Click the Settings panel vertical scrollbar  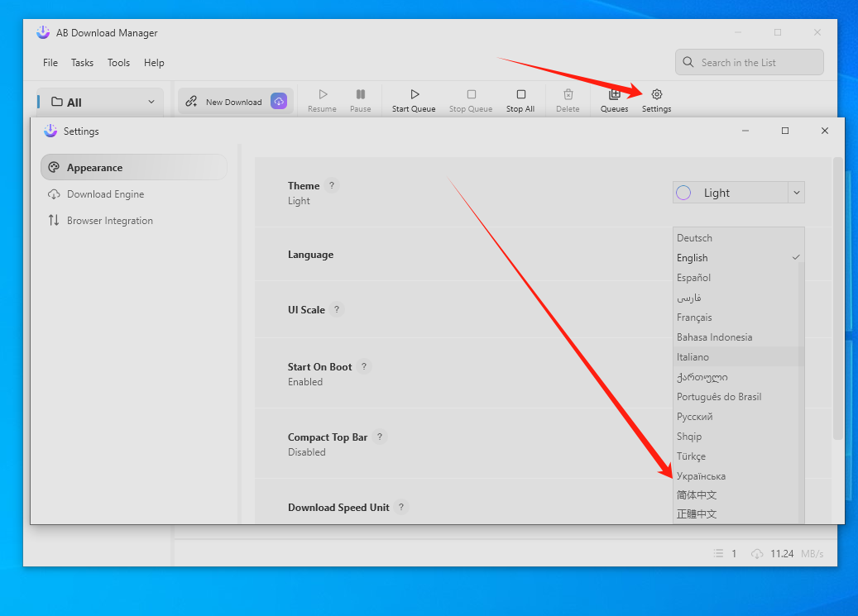838,298
